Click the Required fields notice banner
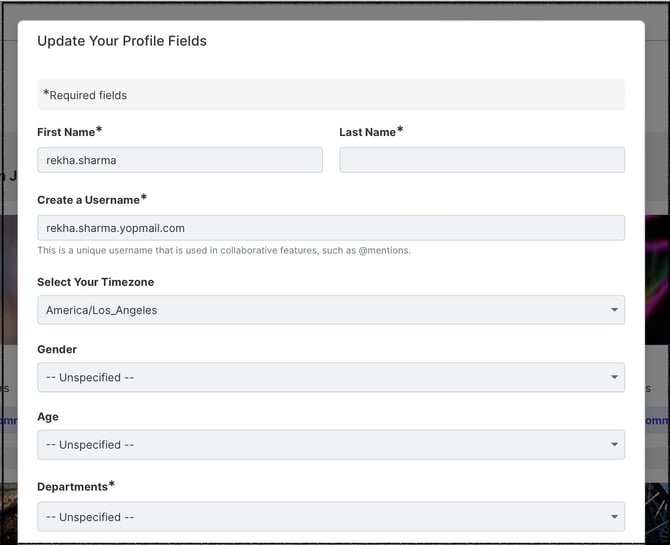Viewport: 670px width, 545px height. (x=331, y=94)
